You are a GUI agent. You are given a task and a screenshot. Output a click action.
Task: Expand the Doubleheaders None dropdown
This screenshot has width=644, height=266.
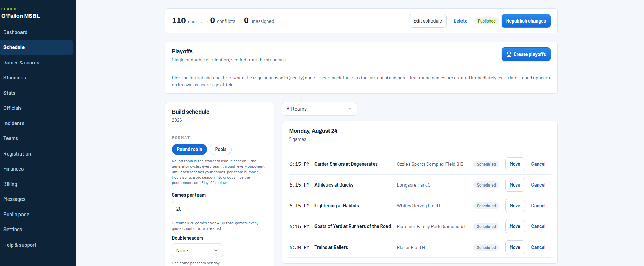pos(197,250)
